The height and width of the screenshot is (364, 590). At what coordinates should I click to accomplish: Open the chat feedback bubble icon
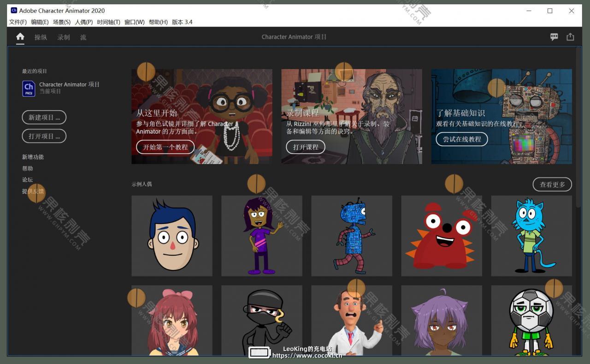pos(554,37)
